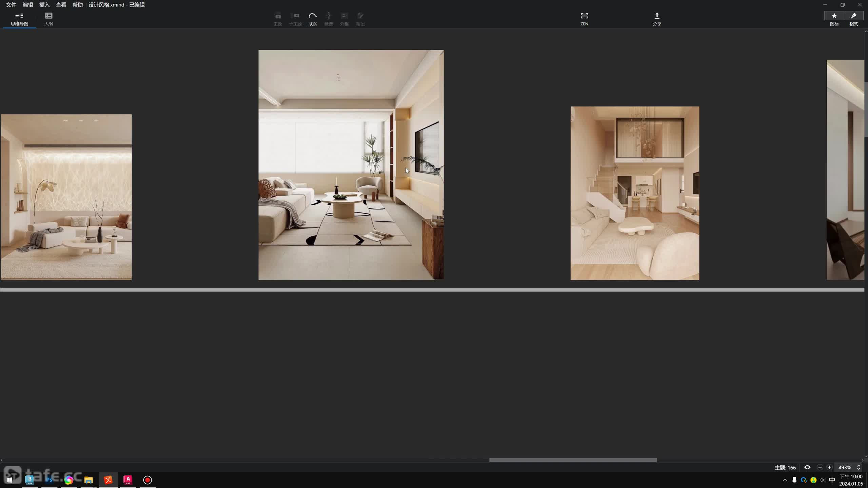
Task: Select the left living room image with glowing wall
Action: click(66, 197)
